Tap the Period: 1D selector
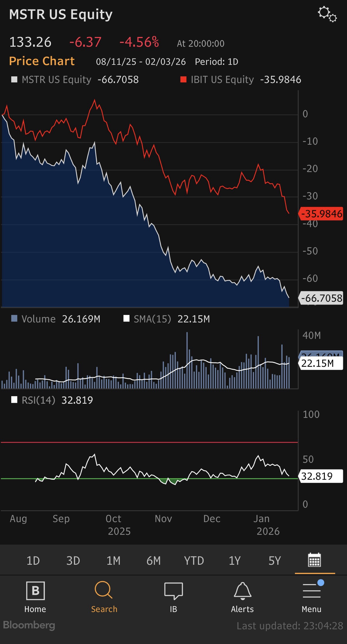Image resolution: width=347 pixels, height=644 pixels. point(216,62)
